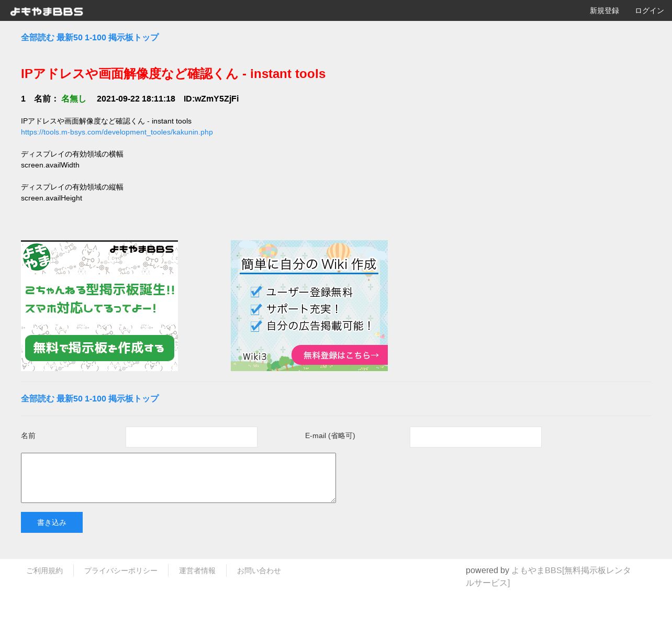The width and height of the screenshot is (672, 626).
Task: Open the ログイン login link
Action: click(x=649, y=11)
